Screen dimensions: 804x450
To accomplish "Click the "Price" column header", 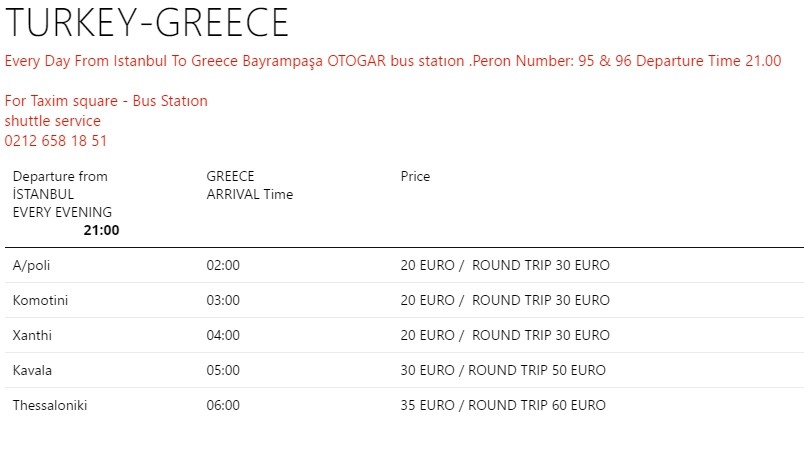I will pos(415,176).
